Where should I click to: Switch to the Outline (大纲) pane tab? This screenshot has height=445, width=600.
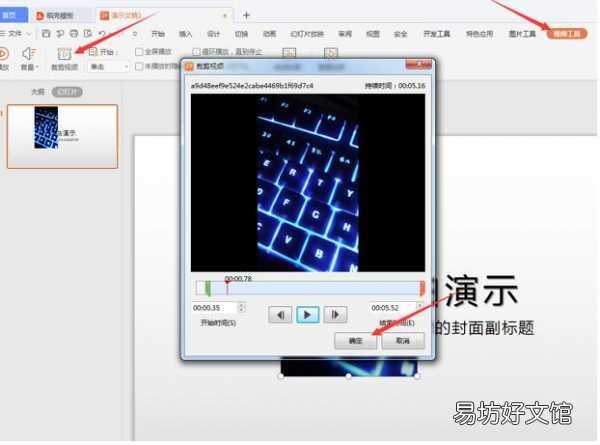(38, 92)
